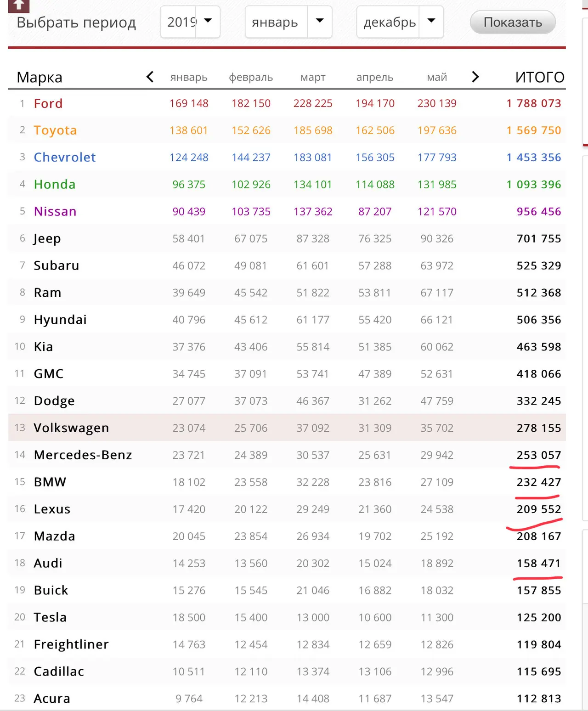This screenshot has width=588, height=711.
Task: Show next months with right chevron
Action: (x=475, y=77)
